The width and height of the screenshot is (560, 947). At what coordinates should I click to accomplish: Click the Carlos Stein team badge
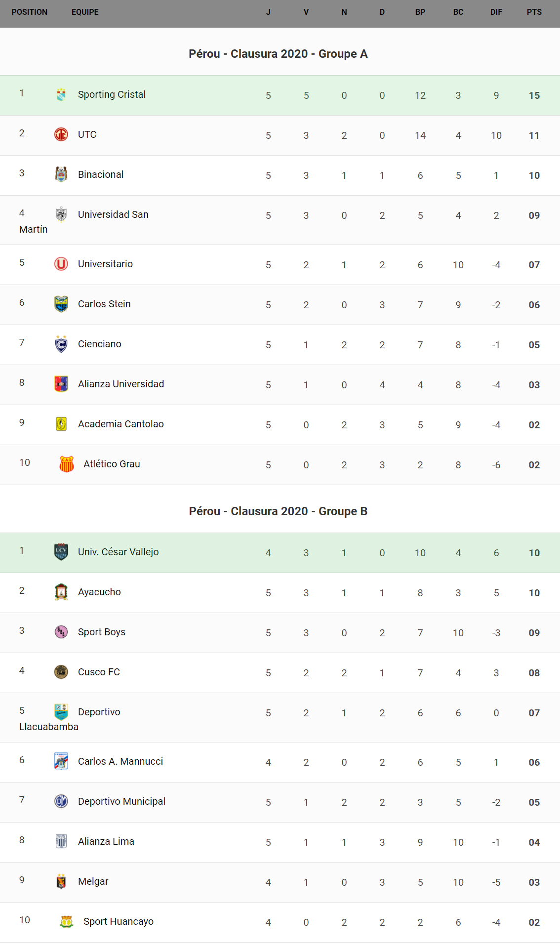tap(61, 304)
